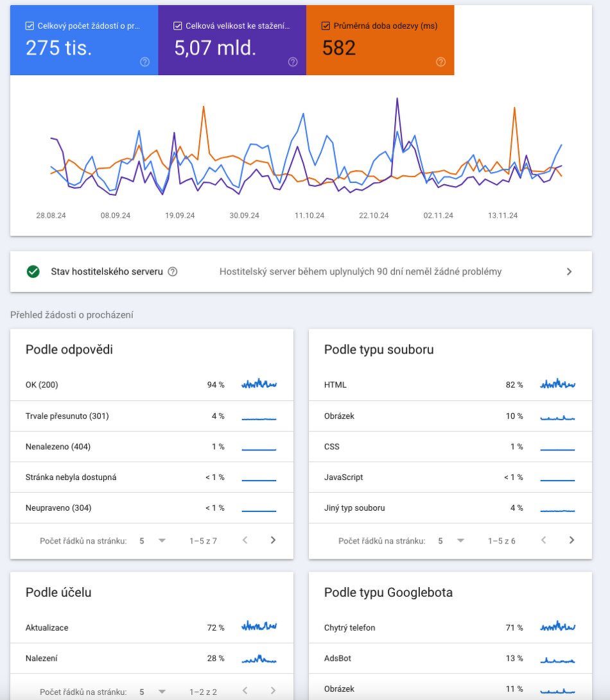Click green checkmark host status icon
The height and width of the screenshot is (700, 610).
coord(33,271)
